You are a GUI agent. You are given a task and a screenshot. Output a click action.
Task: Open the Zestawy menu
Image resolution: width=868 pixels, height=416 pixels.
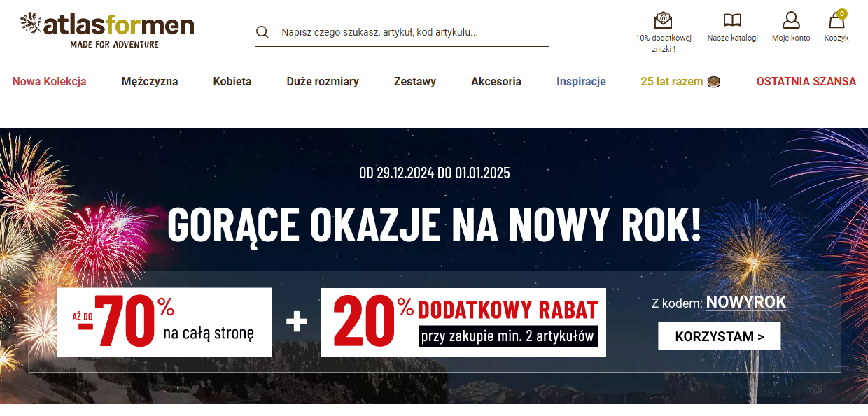(415, 81)
